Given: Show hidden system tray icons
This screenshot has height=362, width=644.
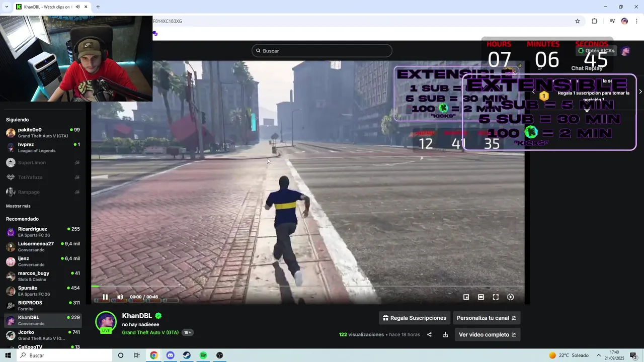Looking at the screenshot, I should click(599, 355).
